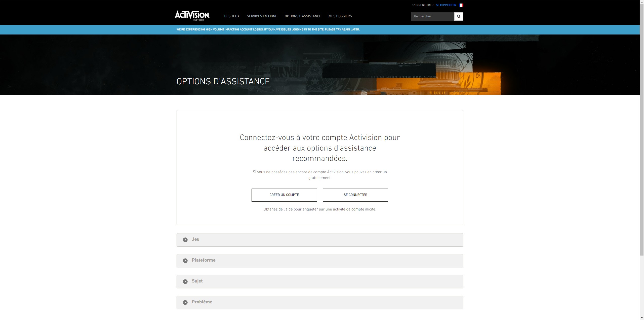The image size is (644, 320).
Task: Expand the Plateforme accordion section
Action: point(319,261)
